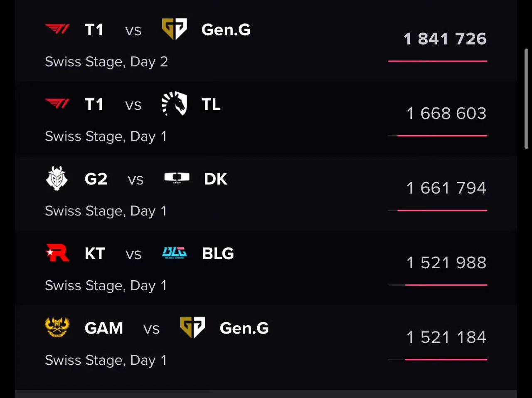Open the BLG team name link
Viewport: 532px width, 398px height.
[218, 253]
